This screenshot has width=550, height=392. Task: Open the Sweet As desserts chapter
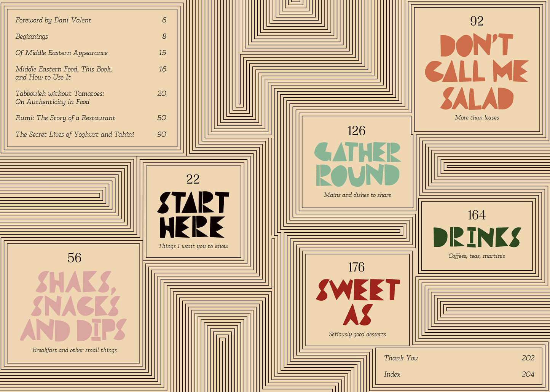point(357,302)
